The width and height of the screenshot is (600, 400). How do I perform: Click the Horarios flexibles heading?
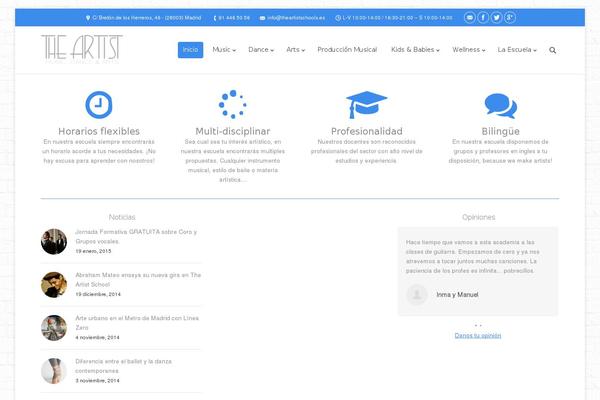pyautogui.click(x=99, y=131)
